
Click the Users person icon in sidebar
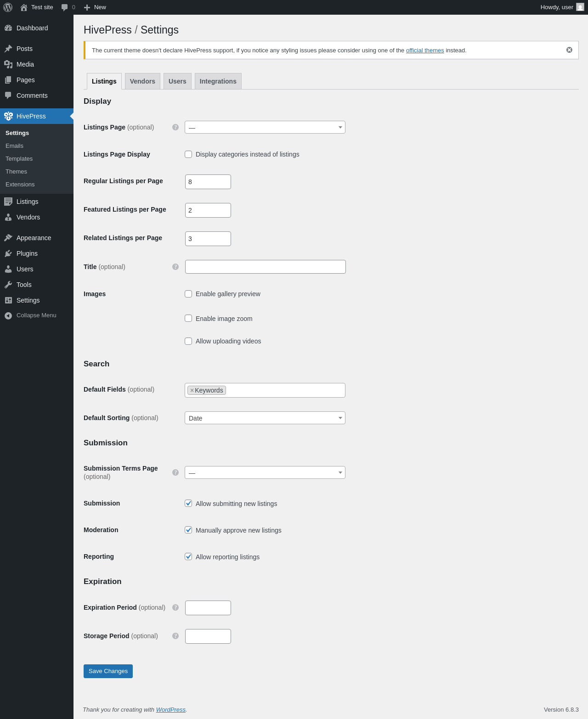pyautogui.click(x=8, y=269)
